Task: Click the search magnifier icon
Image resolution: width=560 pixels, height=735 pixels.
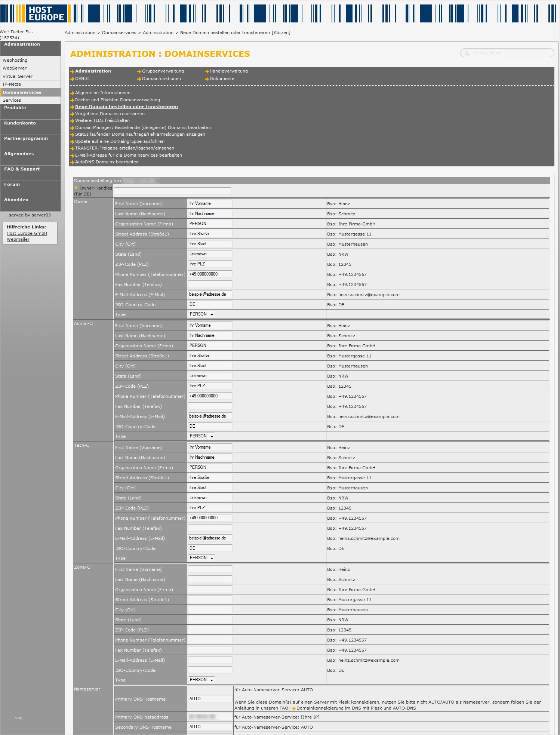Action: coord(467,53)
